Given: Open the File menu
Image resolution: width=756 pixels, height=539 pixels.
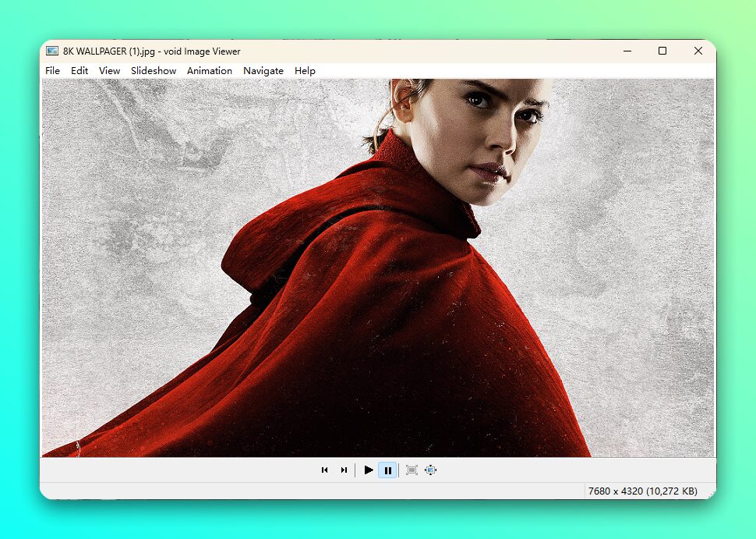Looking at the screenshot, I should coord(52,70).
